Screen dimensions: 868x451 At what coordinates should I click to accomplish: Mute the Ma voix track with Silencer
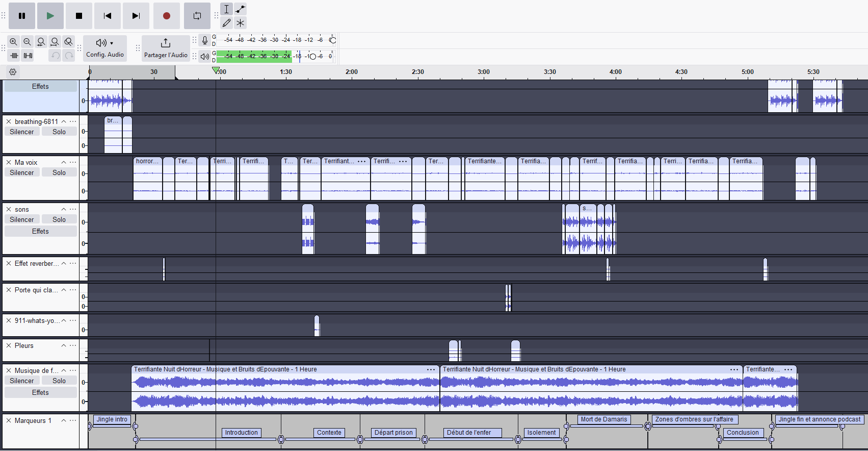point(22,172)
